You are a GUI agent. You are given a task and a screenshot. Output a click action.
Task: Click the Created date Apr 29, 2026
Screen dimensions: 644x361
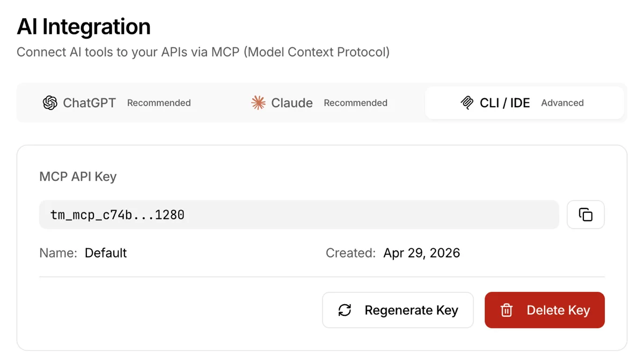coord(422,253)
